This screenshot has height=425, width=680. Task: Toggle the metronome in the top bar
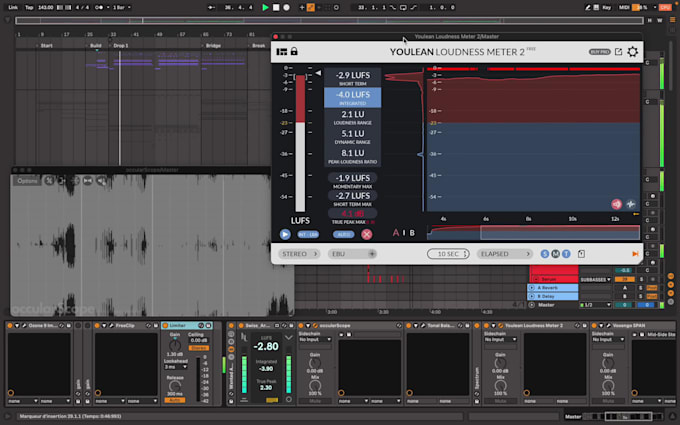coord(99,7)
